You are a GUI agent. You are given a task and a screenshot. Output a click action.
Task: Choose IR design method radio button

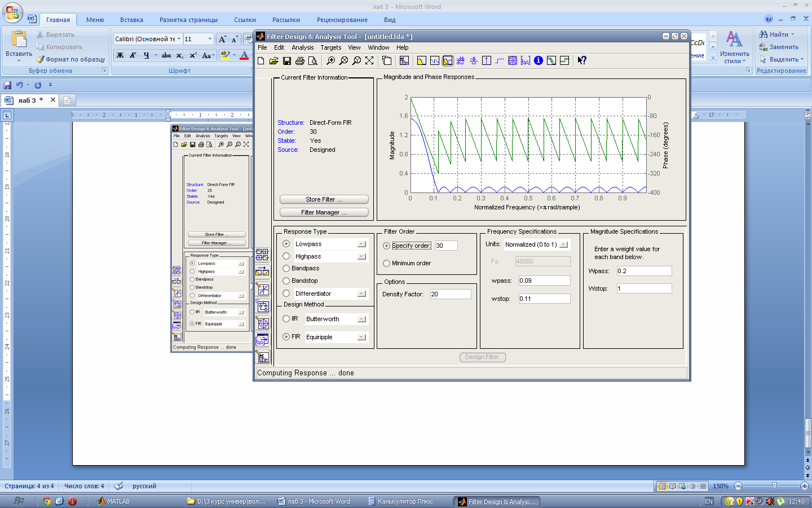coord(286,319)
